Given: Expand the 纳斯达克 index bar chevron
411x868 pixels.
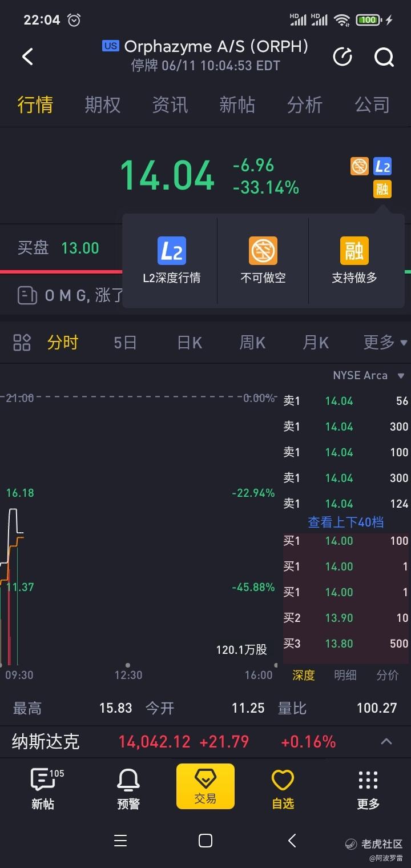Looking at the screenshot, I should pyautogui.click(x=386, y=742).
